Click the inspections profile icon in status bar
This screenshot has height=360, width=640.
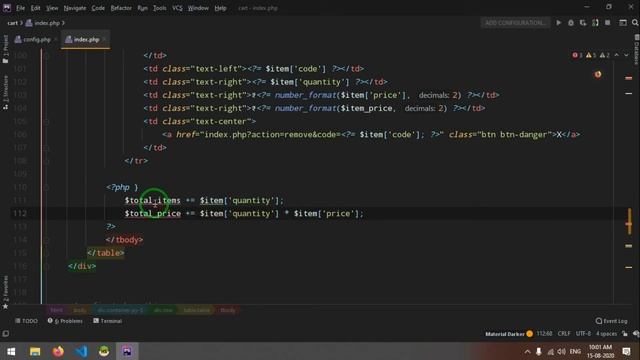tap(636, 333)
